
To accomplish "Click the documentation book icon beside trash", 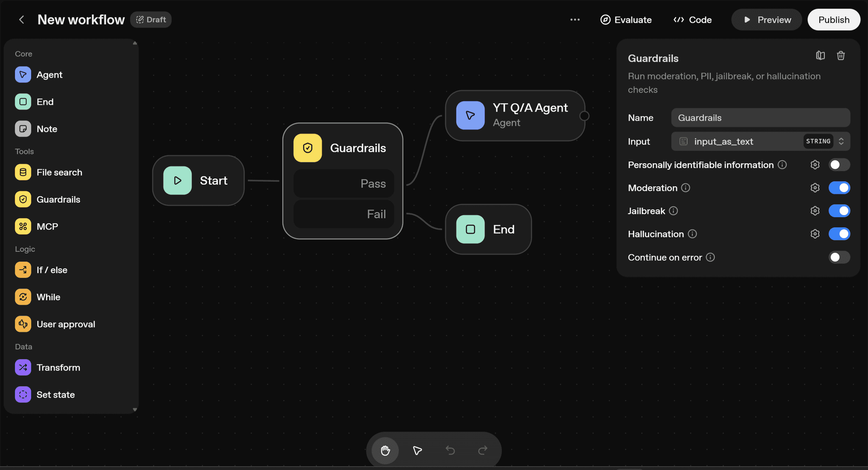I will [821, 56].
